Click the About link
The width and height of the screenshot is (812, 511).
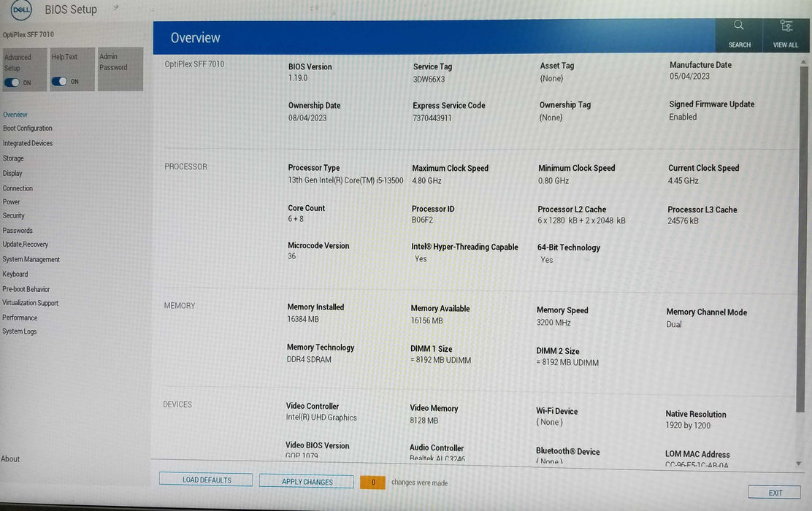pos(10,458)
